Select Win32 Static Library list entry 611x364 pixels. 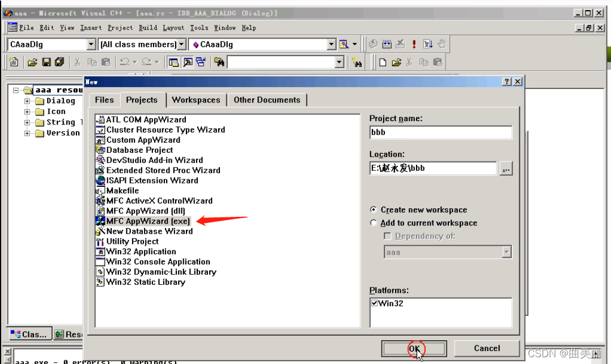click(141, 282)
